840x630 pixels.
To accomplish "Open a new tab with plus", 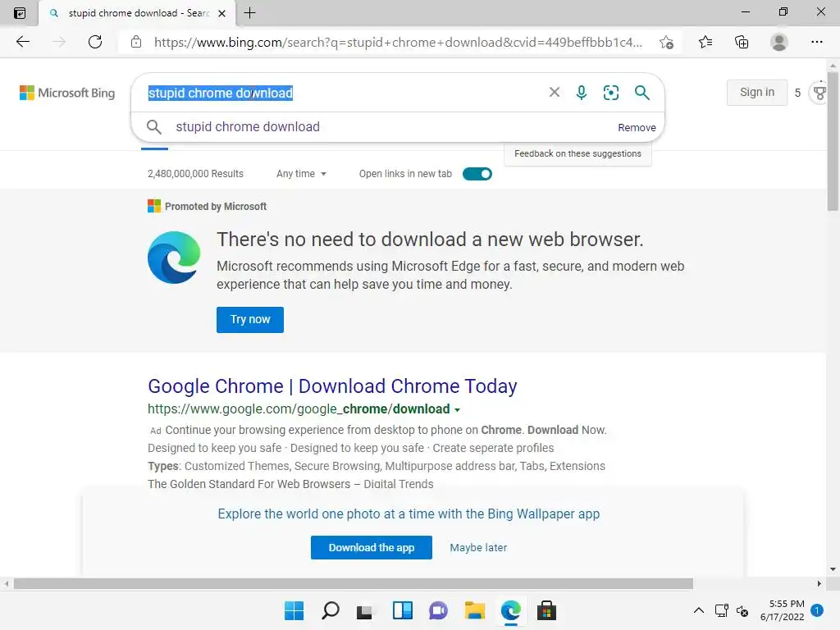I will point(249,13).
